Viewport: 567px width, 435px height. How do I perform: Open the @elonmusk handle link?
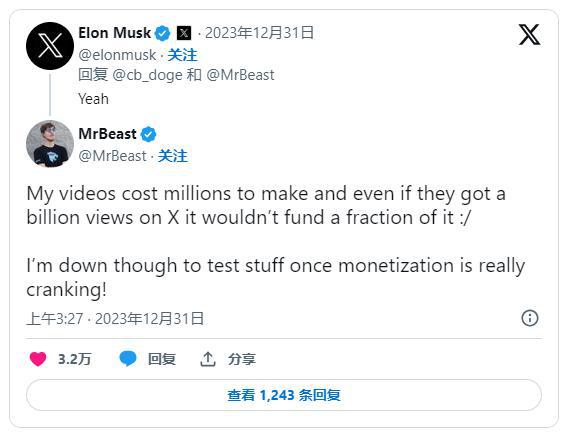pyautogui.click(x=117, y=55)
